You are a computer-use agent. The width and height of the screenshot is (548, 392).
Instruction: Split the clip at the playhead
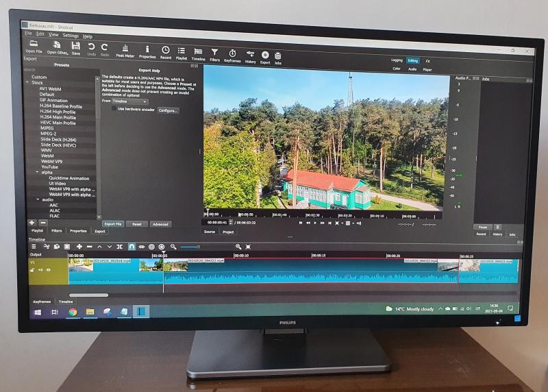click(x=119, y=247)
